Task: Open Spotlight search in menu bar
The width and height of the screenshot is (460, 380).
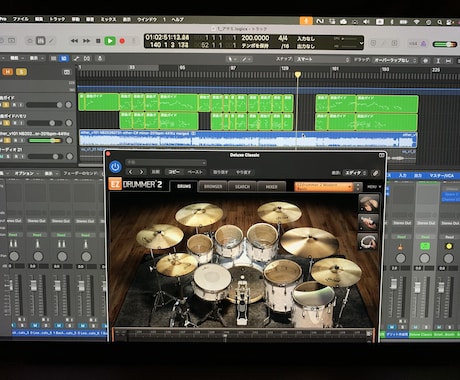Action: (440, 22)
